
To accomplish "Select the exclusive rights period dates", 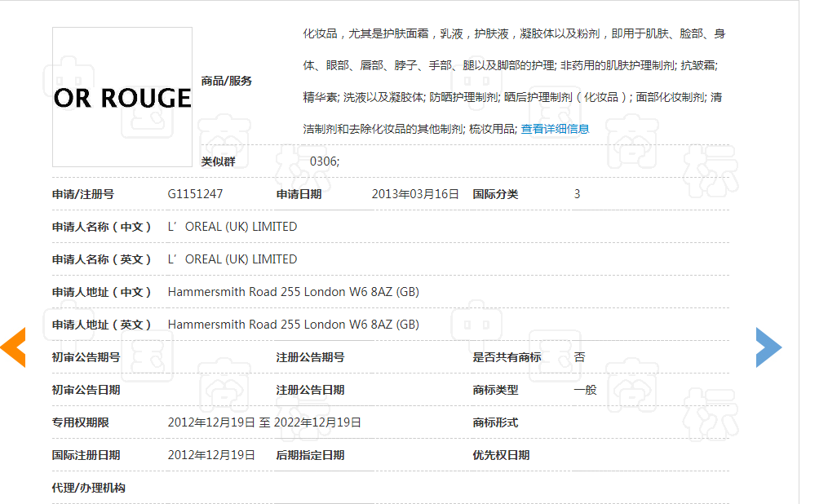I will [x=263, y=422].
